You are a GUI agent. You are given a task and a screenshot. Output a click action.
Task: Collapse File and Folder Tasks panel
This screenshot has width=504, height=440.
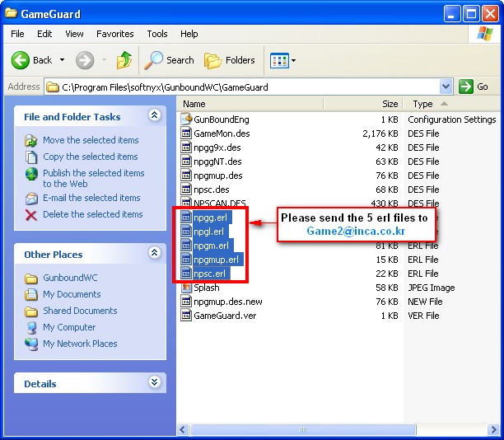coord(154,115)
